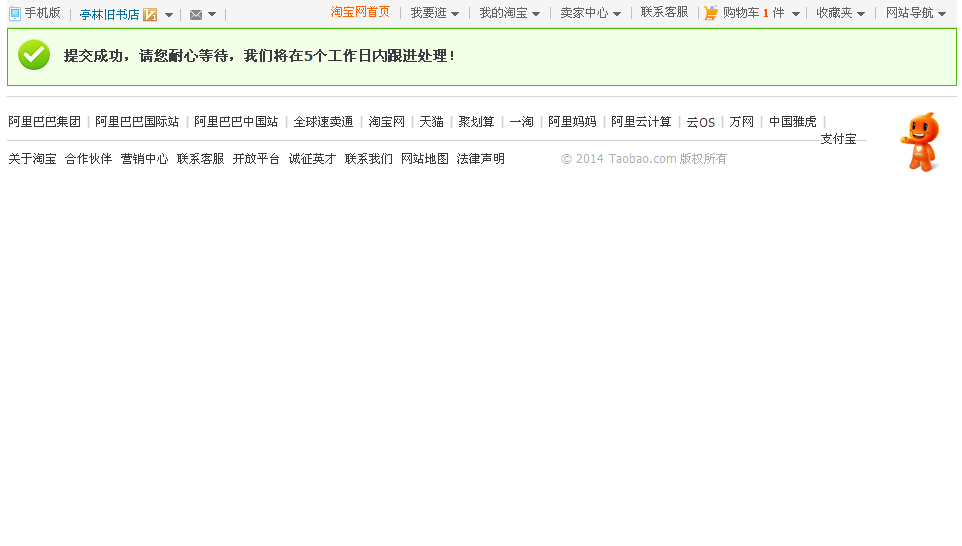Viewport: 962px width, 546px height.
Task: Open the 阿里巴巴集团 footer link
Action: (44, 122)
